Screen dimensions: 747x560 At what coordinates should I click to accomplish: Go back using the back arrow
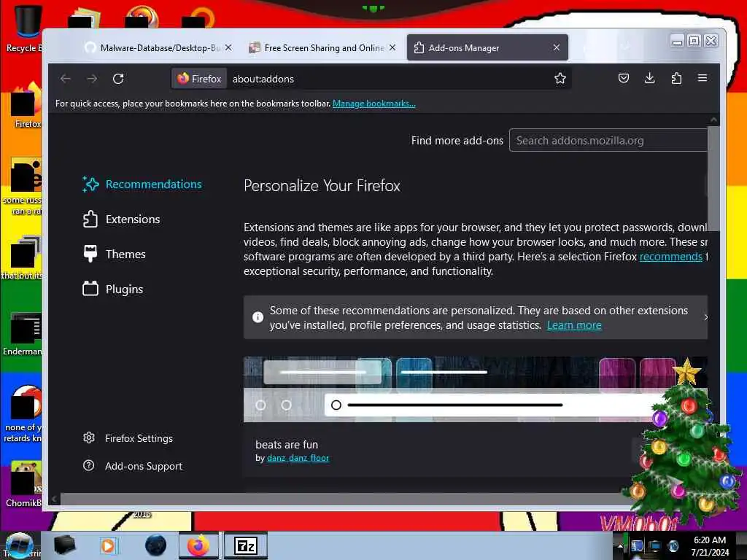pos(66,79)
